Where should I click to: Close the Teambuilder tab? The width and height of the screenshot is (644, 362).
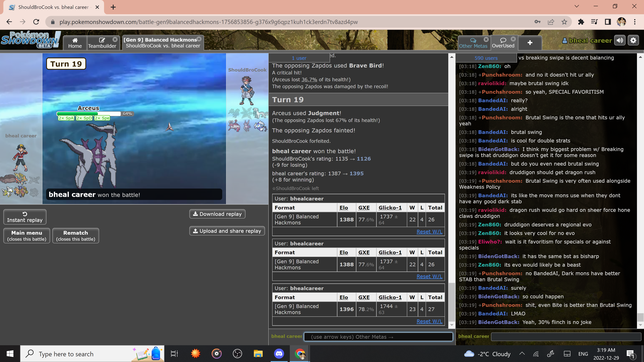click(115, 40)
